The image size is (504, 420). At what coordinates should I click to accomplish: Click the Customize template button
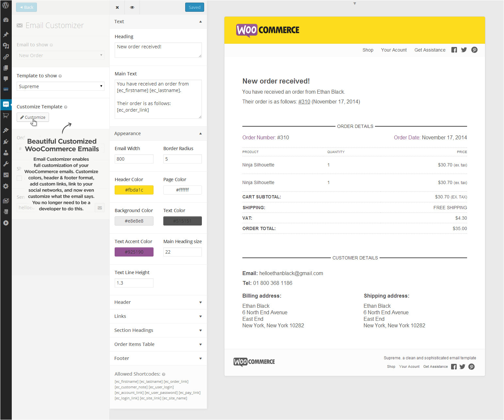pyautogui.click(x=33, y=117)
